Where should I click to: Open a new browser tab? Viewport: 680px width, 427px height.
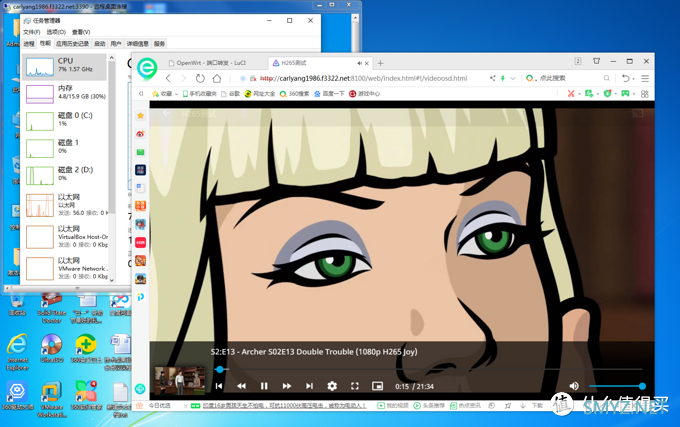[380, 63]
